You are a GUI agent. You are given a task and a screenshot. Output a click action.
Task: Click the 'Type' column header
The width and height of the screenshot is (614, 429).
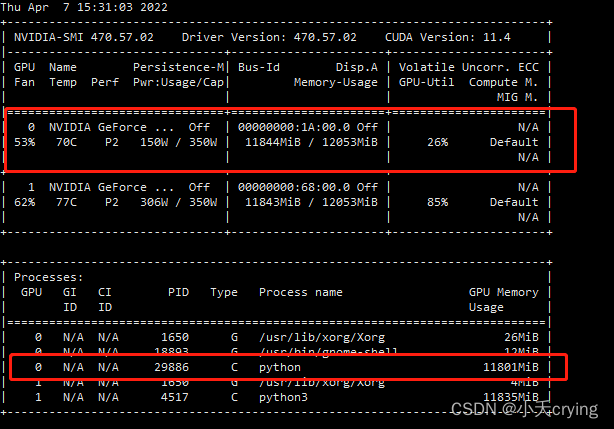coord(224,292)
